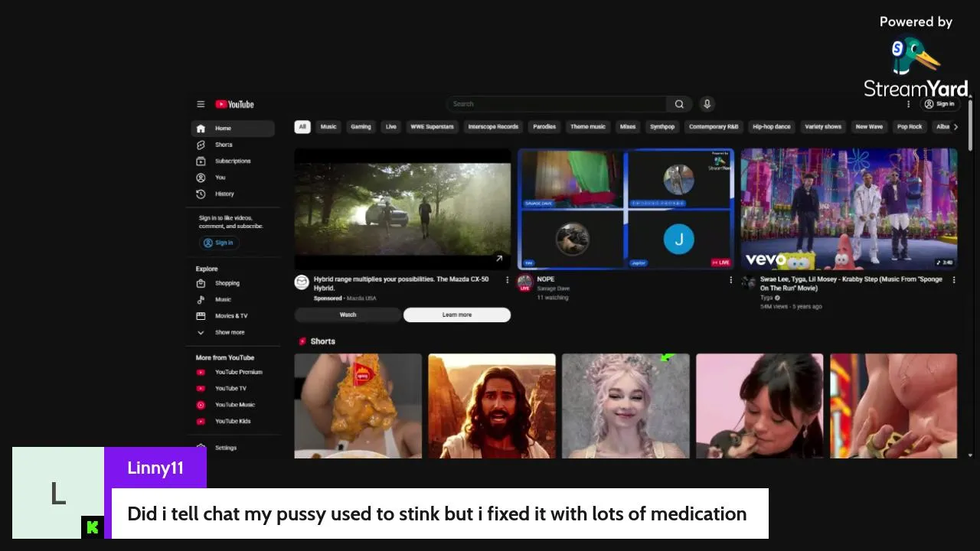Open Shorts in the sidebar

(233, 145)
